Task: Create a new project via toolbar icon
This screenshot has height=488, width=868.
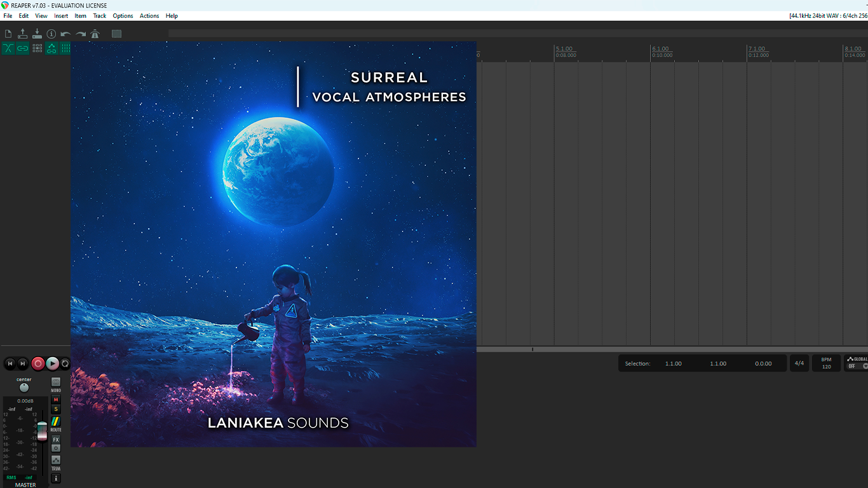Action: pyautogui.click(x=8, y=34)
